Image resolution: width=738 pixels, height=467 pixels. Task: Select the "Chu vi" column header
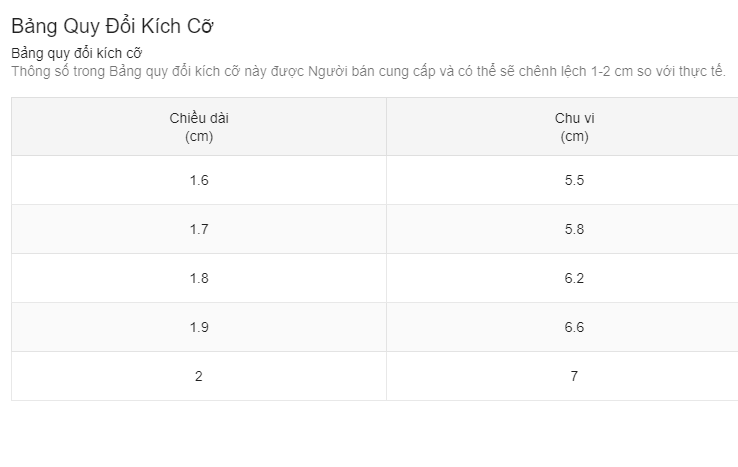pyautogui.click(x=574, y=119)
